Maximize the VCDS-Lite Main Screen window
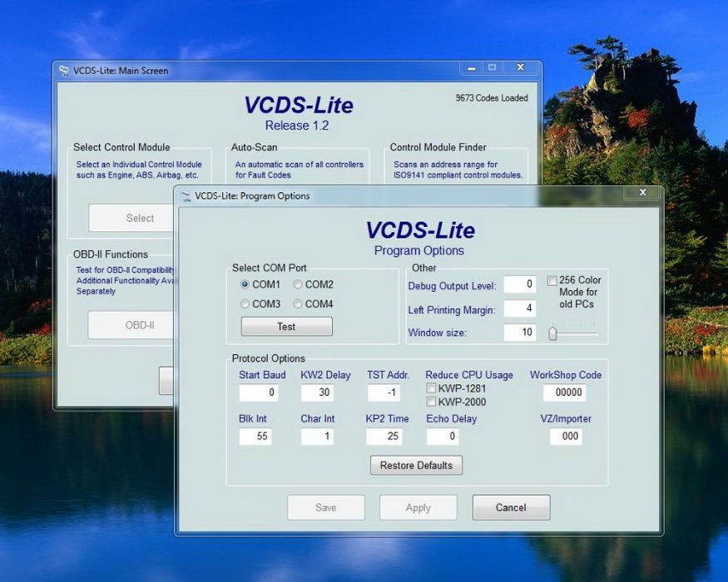This screenshot has width=728, height=582. pyautogui.click(x=493, y=67)
